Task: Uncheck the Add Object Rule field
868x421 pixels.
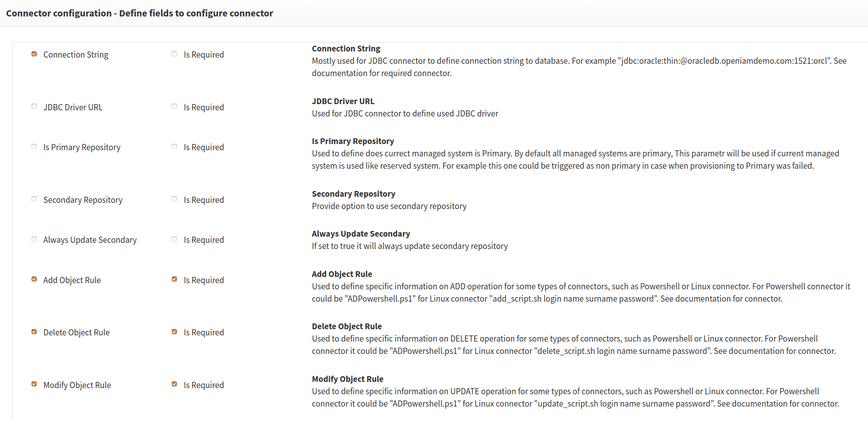Action: (34, 279)
